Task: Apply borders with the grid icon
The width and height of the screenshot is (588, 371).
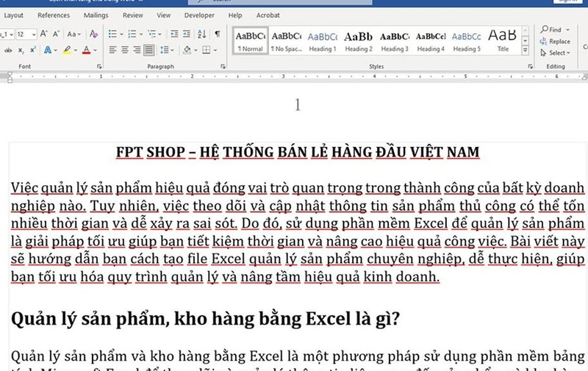Action: [207, 50]
